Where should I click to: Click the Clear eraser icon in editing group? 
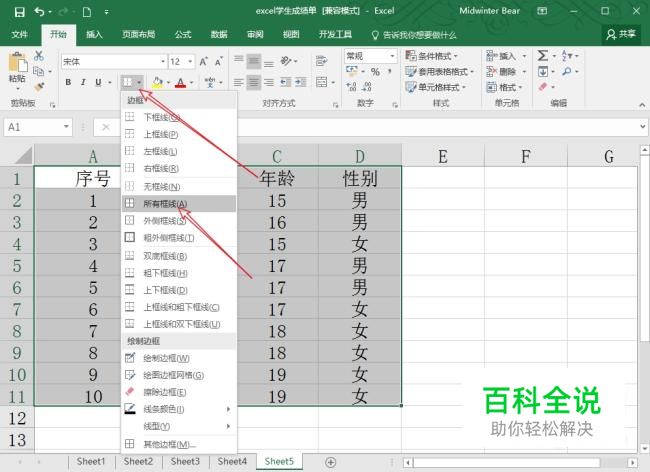(543, 87)
